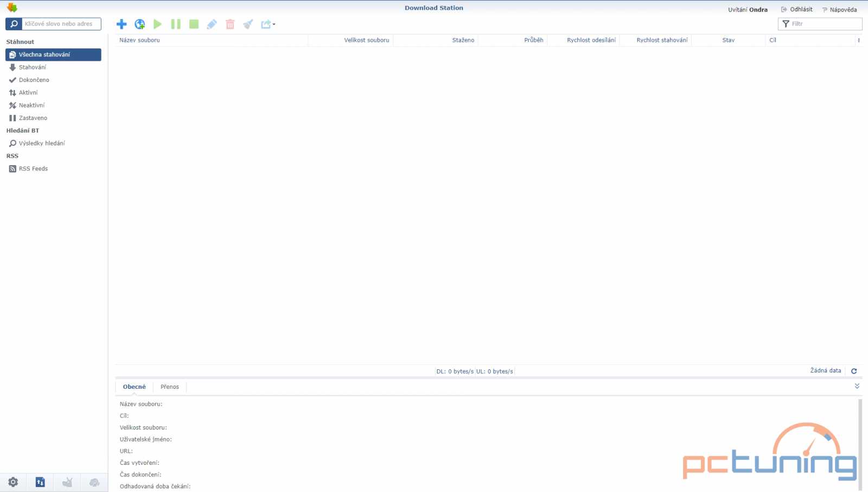Select Všechna stahování in sidebar
Screen dimensions: 868x492
[x=53, y=54]
